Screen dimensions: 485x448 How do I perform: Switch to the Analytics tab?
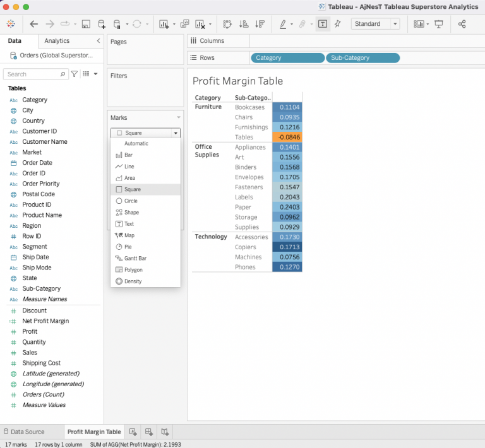click(x=57, y=40)
